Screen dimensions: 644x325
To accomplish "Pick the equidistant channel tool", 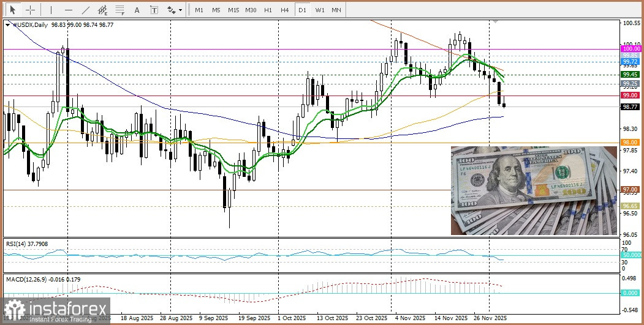I will click(103, 10).
